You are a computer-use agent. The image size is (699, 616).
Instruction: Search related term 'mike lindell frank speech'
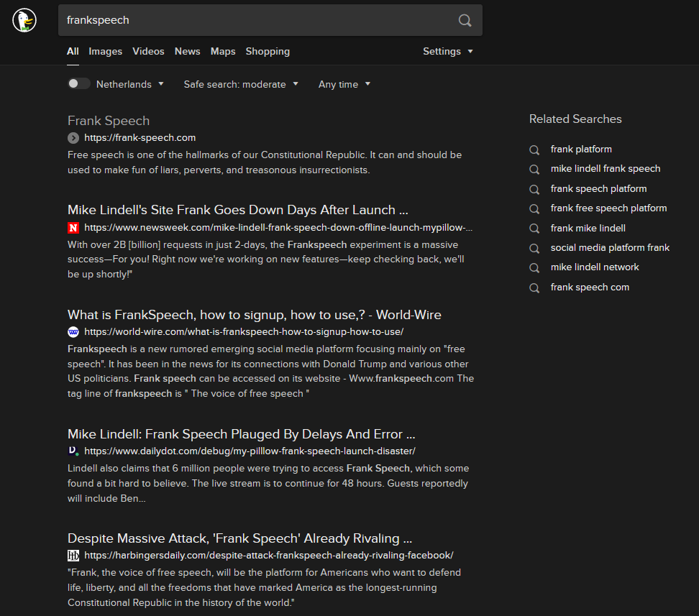click(x=606, y=169)
